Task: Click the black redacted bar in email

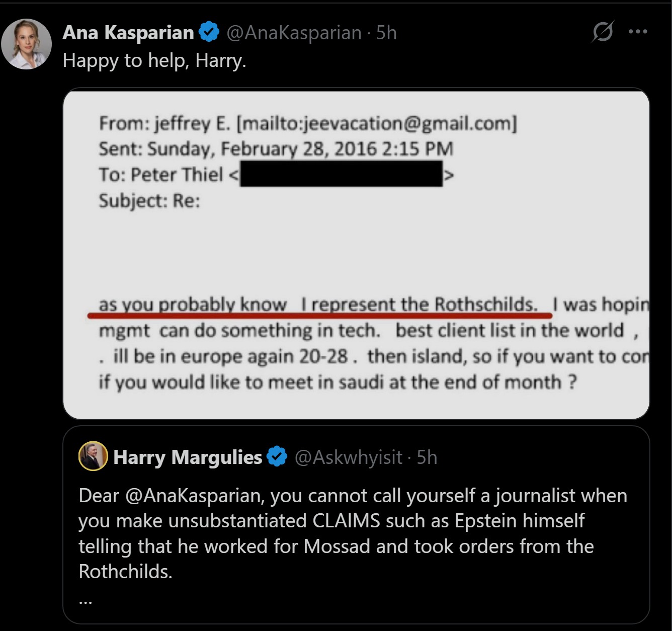Action: click(341, 174)
